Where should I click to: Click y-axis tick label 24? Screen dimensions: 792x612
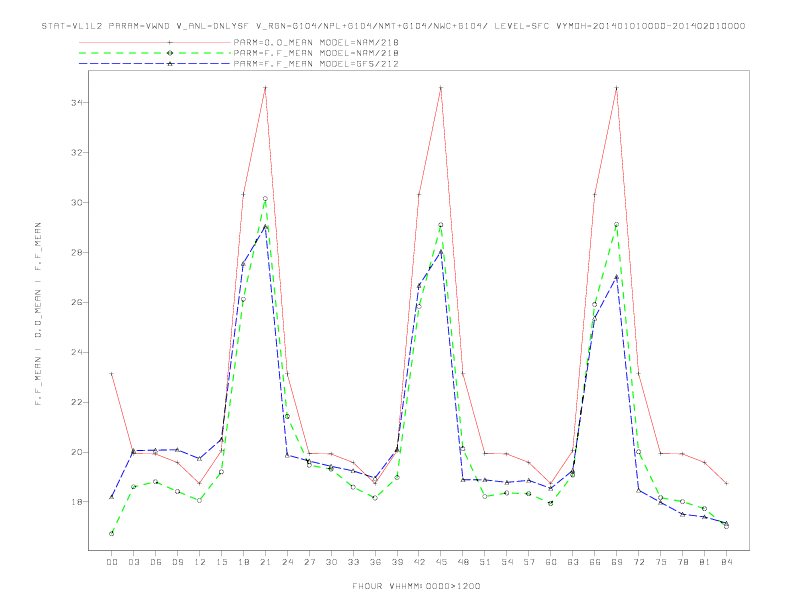tap(77, 352)
